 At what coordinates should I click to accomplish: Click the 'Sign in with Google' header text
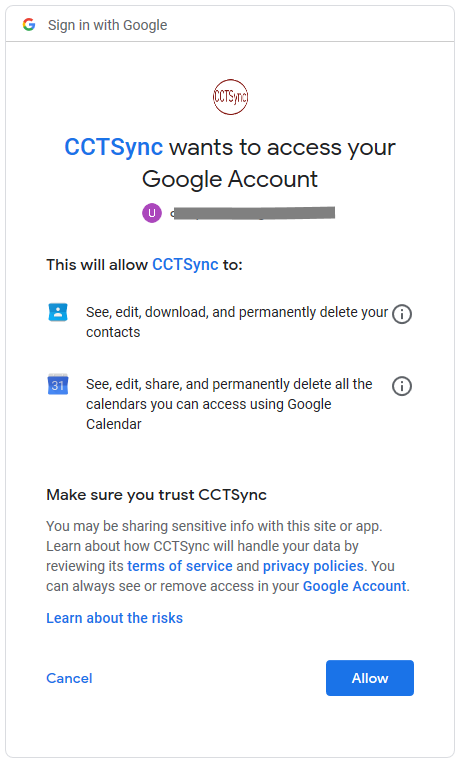[x=107, y=25]
